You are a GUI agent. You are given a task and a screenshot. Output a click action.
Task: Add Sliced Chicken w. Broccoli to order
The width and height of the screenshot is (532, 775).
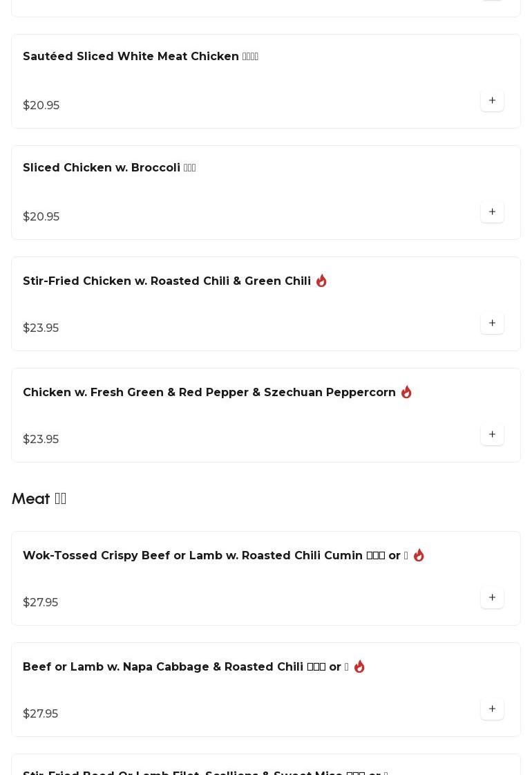492,212
